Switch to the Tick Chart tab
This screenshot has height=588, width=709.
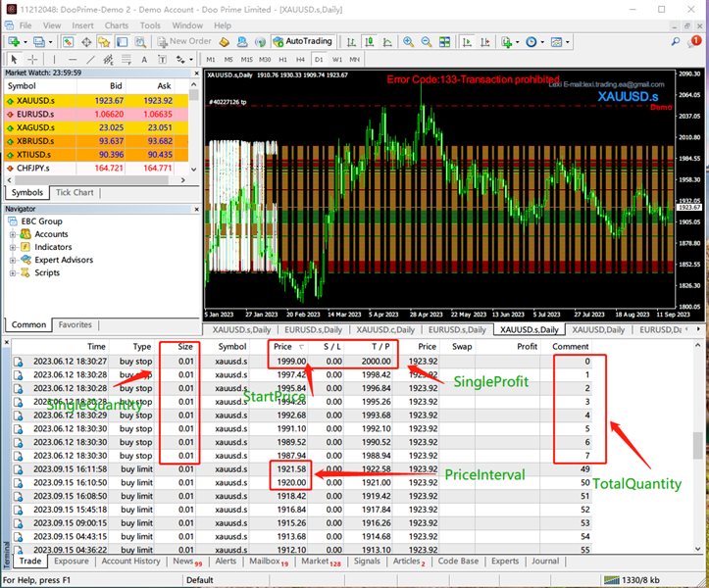point(75,192)
